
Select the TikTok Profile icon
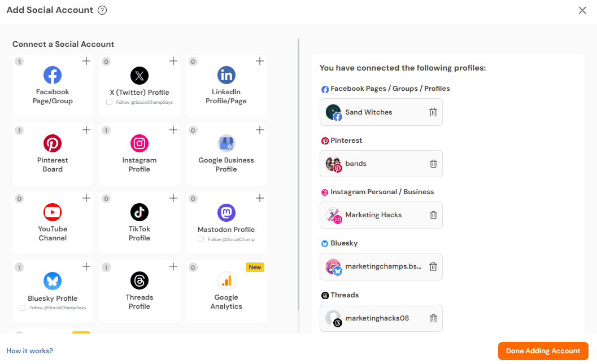(139, 212)
